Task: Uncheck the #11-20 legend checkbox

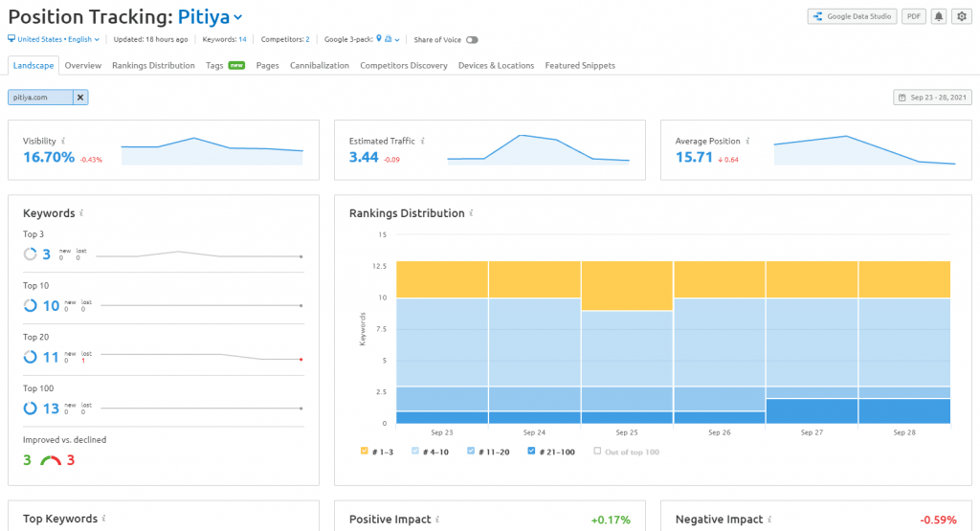Action: 471,451
